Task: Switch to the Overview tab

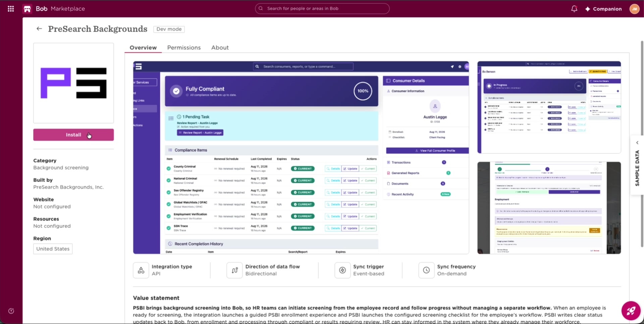Action: click(x=143, y=48)
